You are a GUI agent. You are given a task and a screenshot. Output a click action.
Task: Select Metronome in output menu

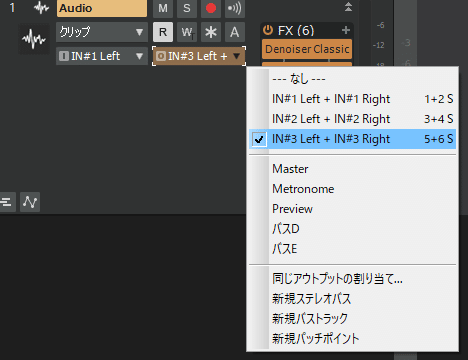[x=352, y=189]
